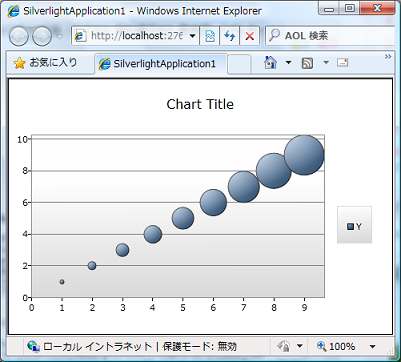Close the Internet Explorer window

(x=377, y=8)
